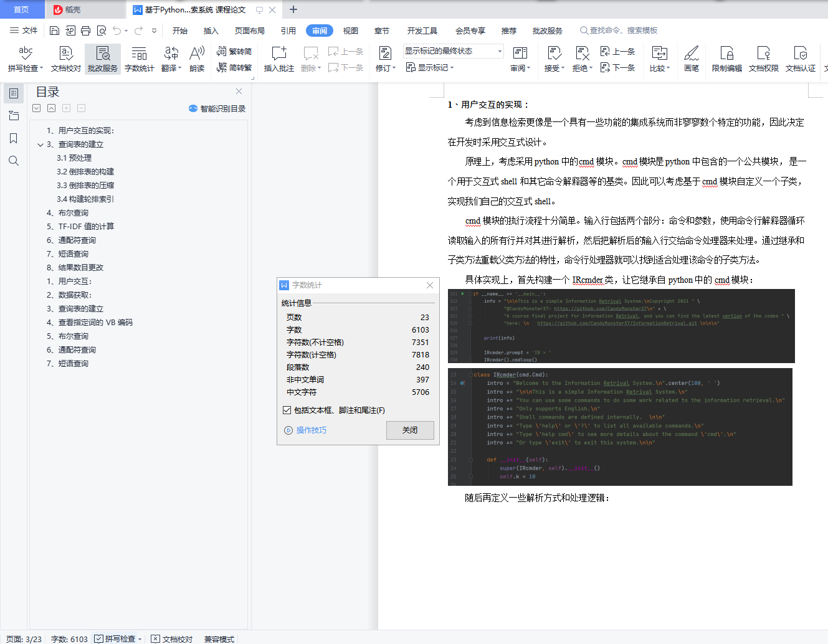Select the 画笔 pen tool

click(692, 59)
